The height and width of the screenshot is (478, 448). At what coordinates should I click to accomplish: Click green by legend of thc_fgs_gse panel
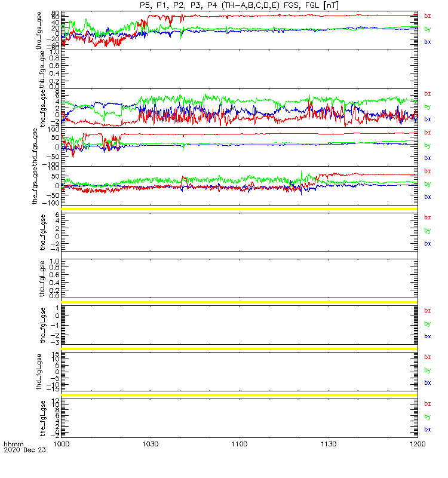click(428, 106)
